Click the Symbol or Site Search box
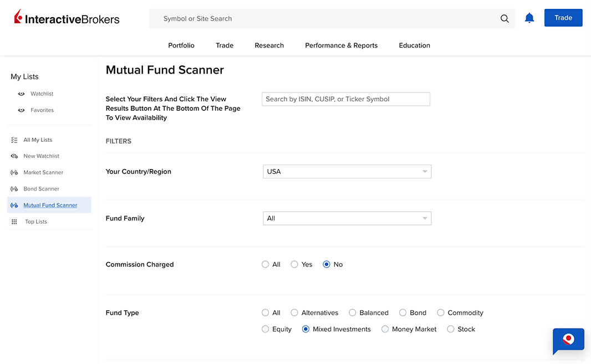The width and height of the screenshot is (591, 364). (327, 18)
